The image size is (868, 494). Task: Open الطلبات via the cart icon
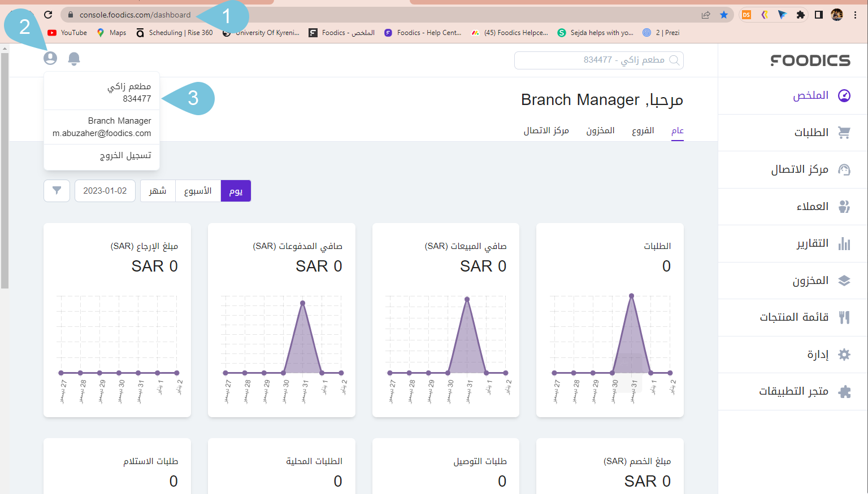pyautogui.click(x=844, y=133)
